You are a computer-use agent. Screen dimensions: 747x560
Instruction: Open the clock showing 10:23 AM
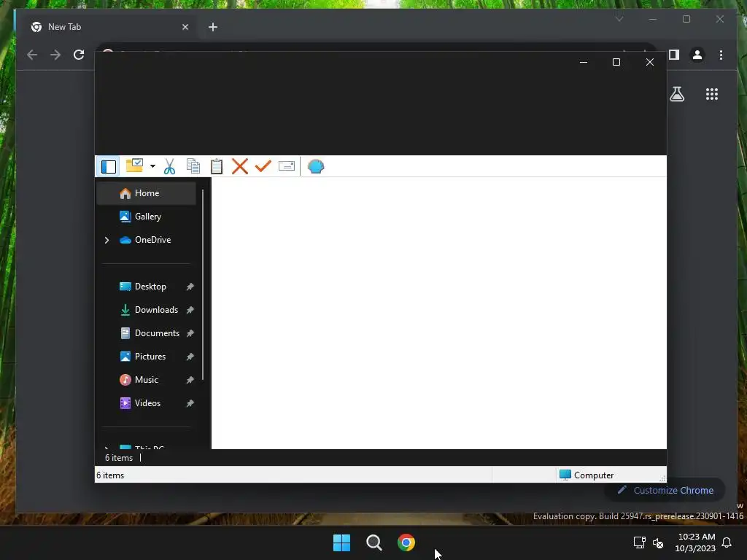[x=695, y=542]
